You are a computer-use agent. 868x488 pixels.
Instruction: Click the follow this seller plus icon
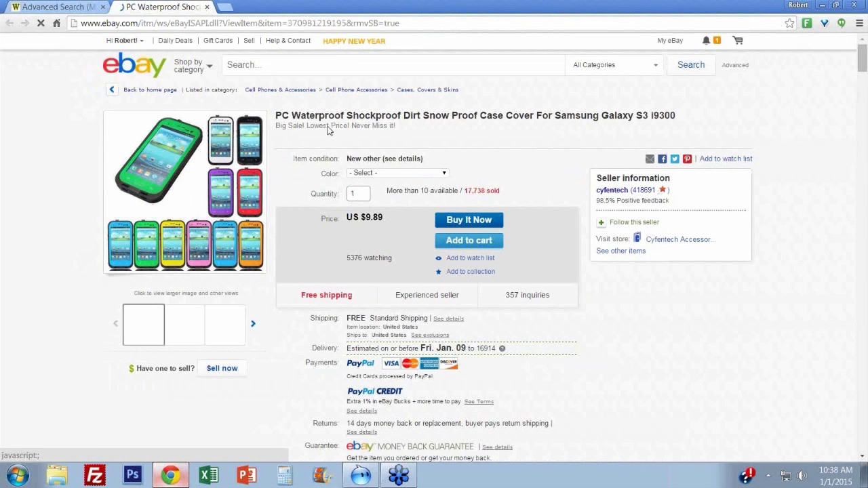(601, 222)
